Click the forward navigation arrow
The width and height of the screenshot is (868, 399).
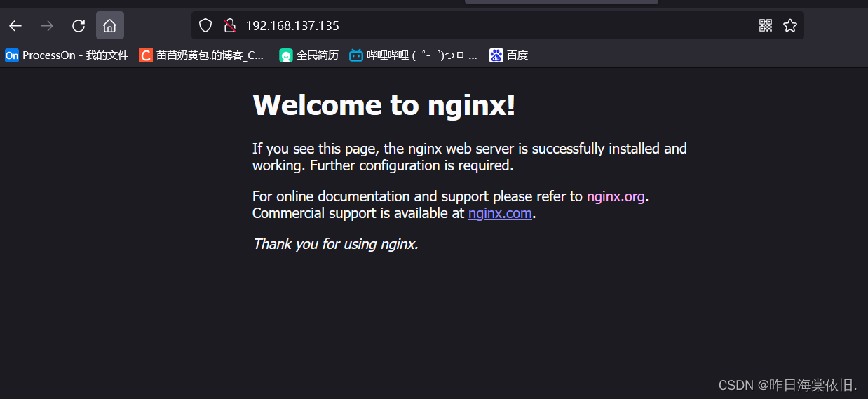47,26
